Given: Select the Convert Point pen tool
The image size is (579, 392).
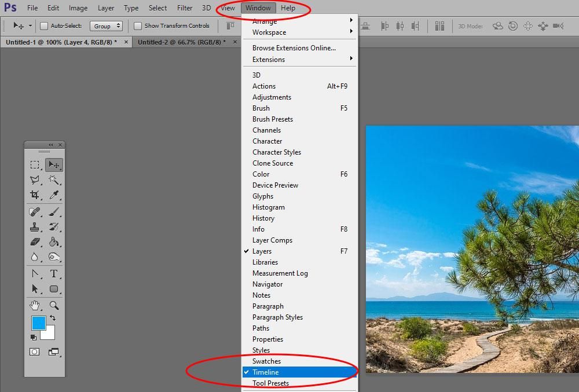Looking at the screenshot, I should click(x=35, y=274).
